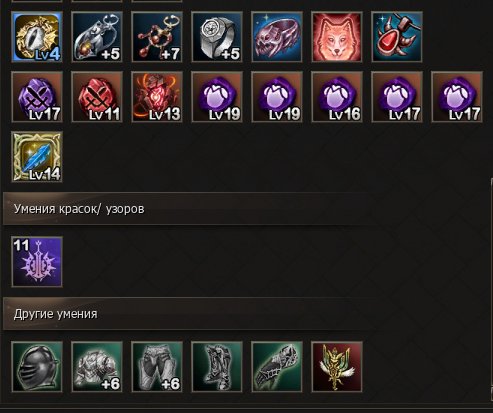Click the black knight helmet icon
The image size is (493, 413).
[x=37, y=367]
